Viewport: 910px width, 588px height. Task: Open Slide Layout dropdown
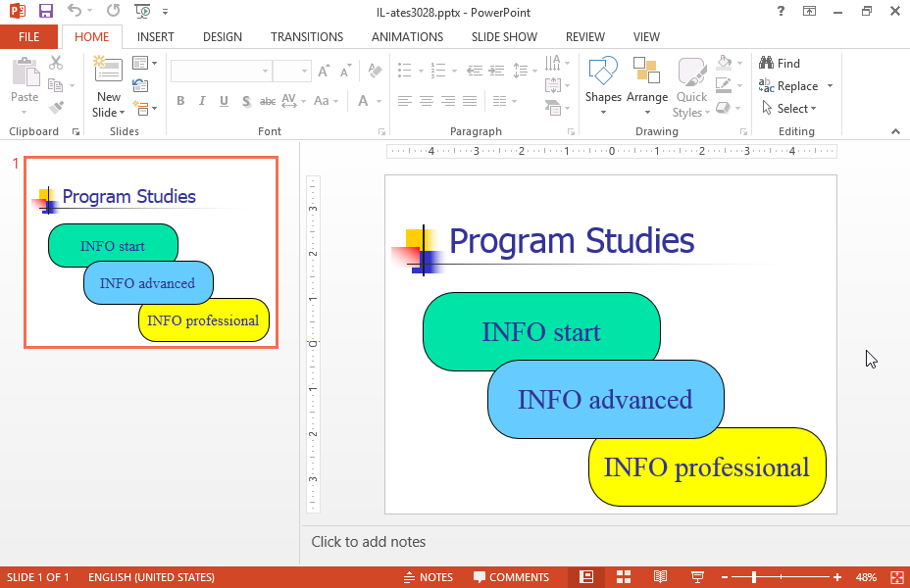[144, 62]
